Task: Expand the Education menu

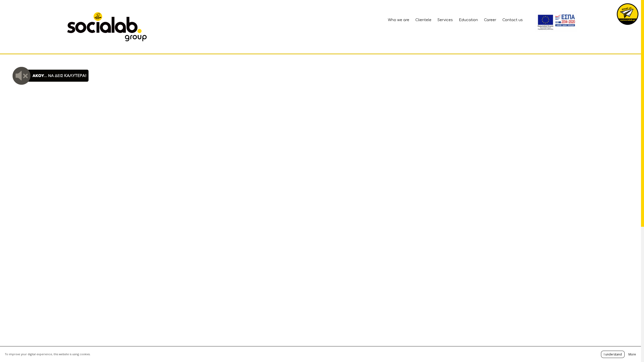Action: (x=468, y=20)
